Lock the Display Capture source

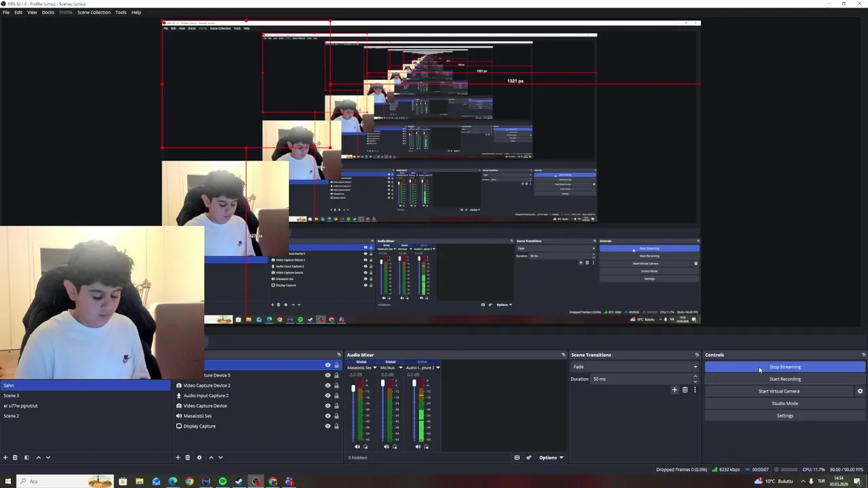click(336, 426)
